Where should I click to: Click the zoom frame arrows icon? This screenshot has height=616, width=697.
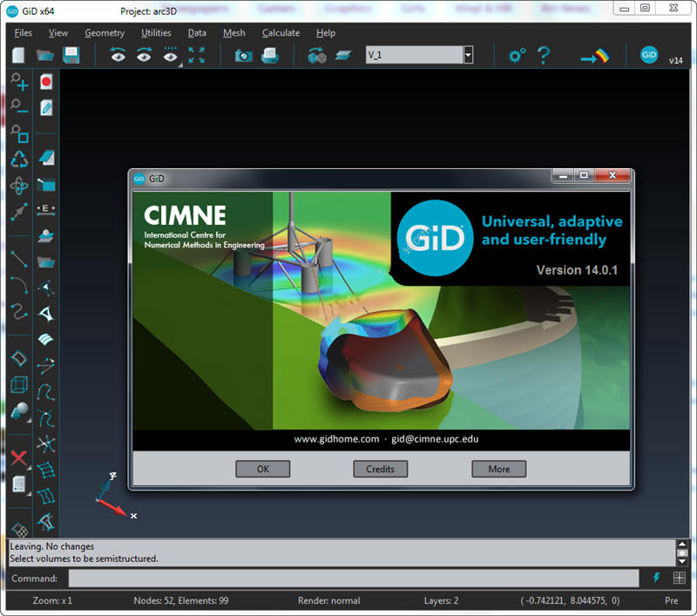(197, 55)
